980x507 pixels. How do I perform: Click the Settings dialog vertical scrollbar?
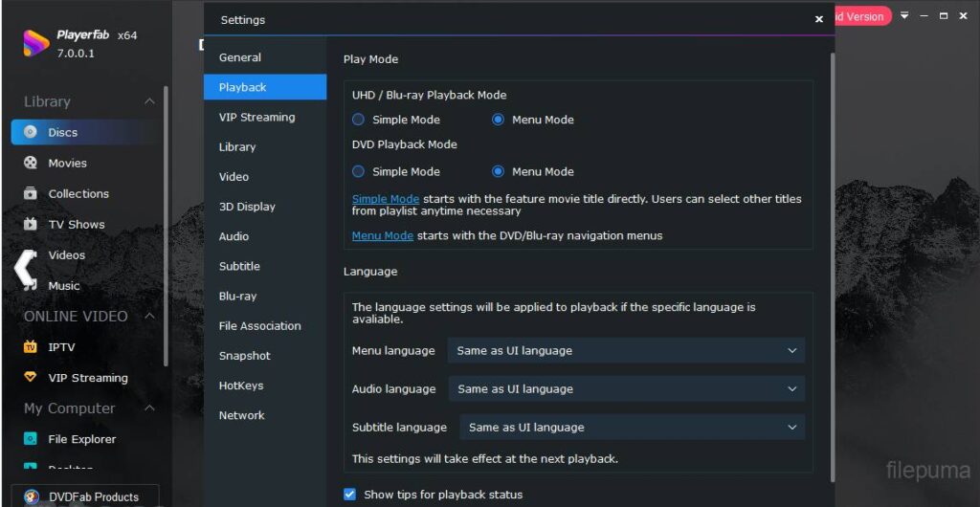[832, 267]
